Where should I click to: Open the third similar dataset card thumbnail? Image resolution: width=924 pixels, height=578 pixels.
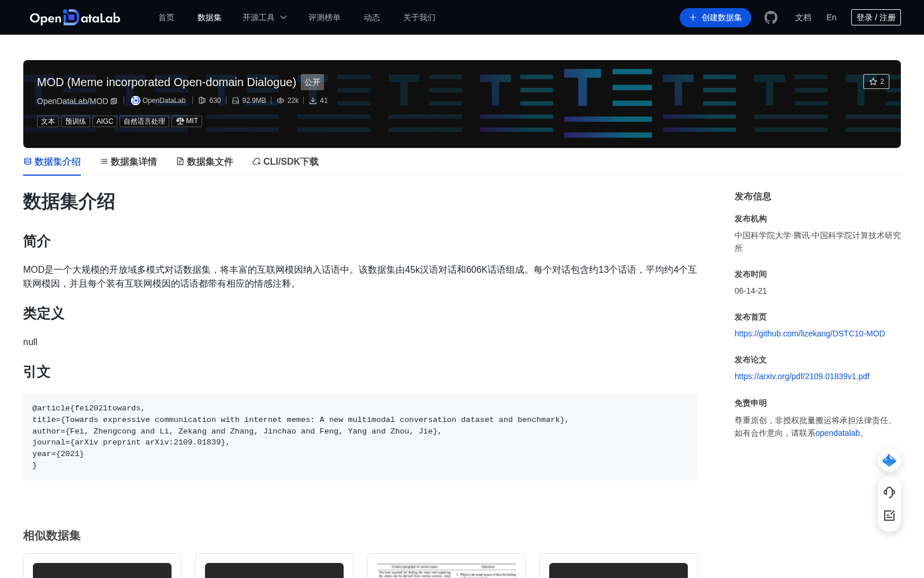[x=446, y=570]
